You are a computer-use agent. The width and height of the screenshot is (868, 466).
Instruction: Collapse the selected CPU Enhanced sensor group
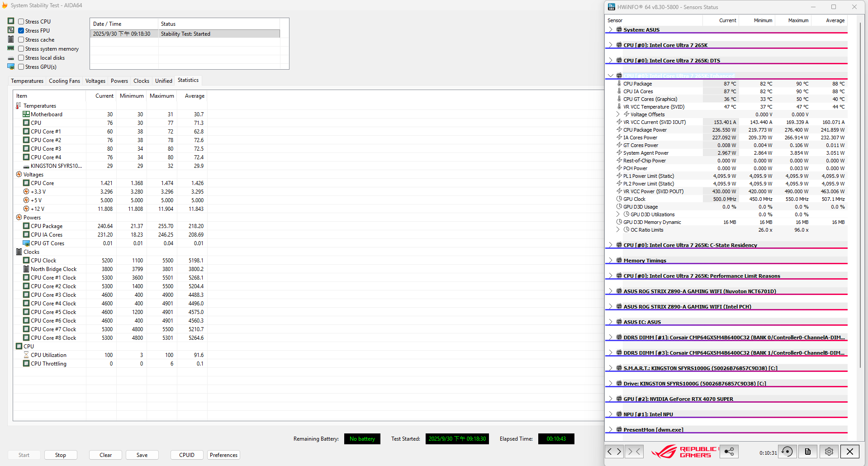(610, 76)
